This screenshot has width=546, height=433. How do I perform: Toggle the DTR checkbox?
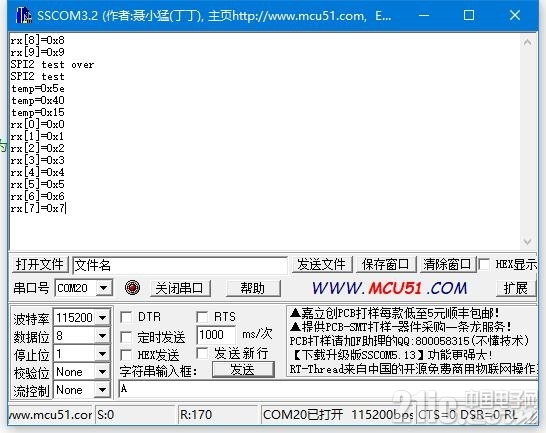coord(126,317)
